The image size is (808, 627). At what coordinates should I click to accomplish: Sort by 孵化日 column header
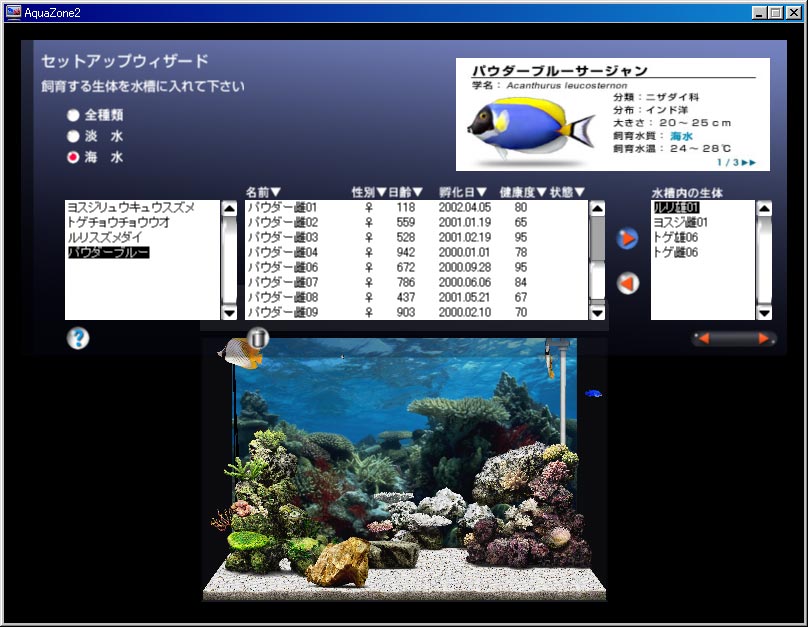pyautogui.click(x=463, y=192)
